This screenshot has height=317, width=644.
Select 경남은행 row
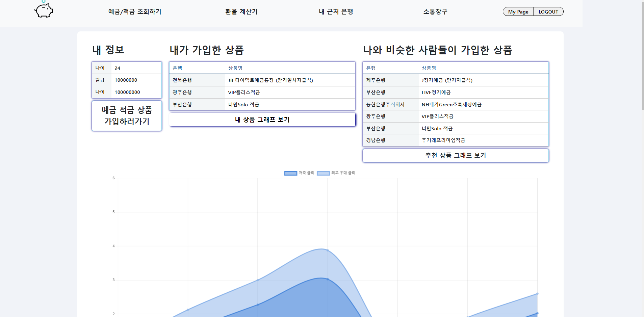(x=456, y=140)
